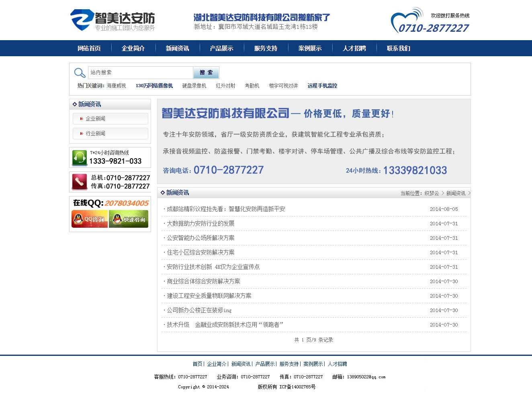This screenshot has height=394, width=532.
Task: Open 网站首页 in the navigation bar
Action: pyautogui.click(x=89, y=48)
